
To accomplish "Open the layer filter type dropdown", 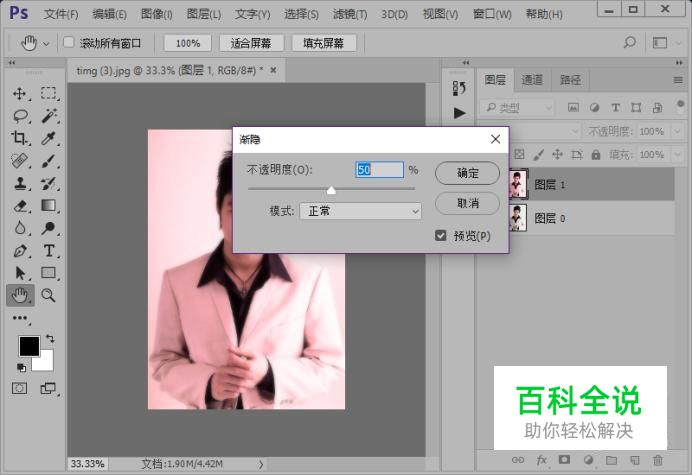I will (x=517, y=108).
